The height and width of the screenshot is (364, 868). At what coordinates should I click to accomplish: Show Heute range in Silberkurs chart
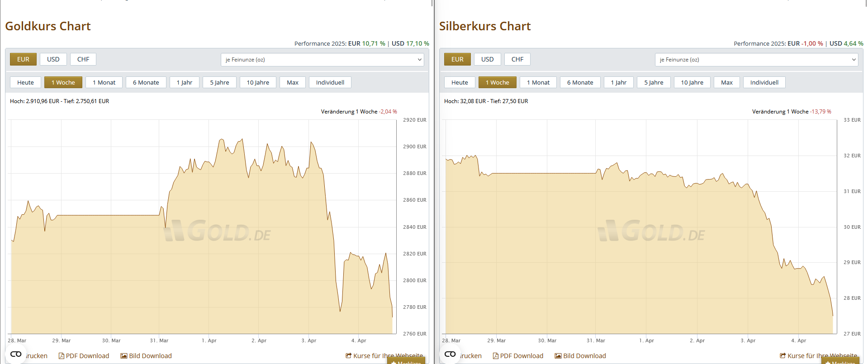pos(460,82)
